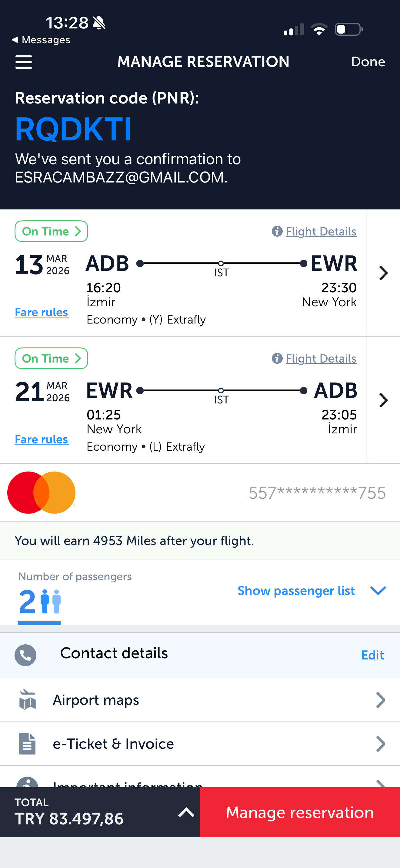Tap Done in the header
400x868 pixels.
coord(368,62)
